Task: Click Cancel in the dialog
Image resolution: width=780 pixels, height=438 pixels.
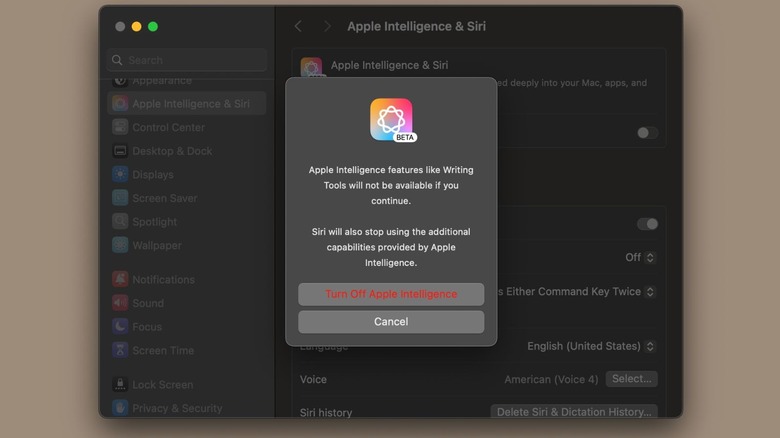Action: [391, 322]
